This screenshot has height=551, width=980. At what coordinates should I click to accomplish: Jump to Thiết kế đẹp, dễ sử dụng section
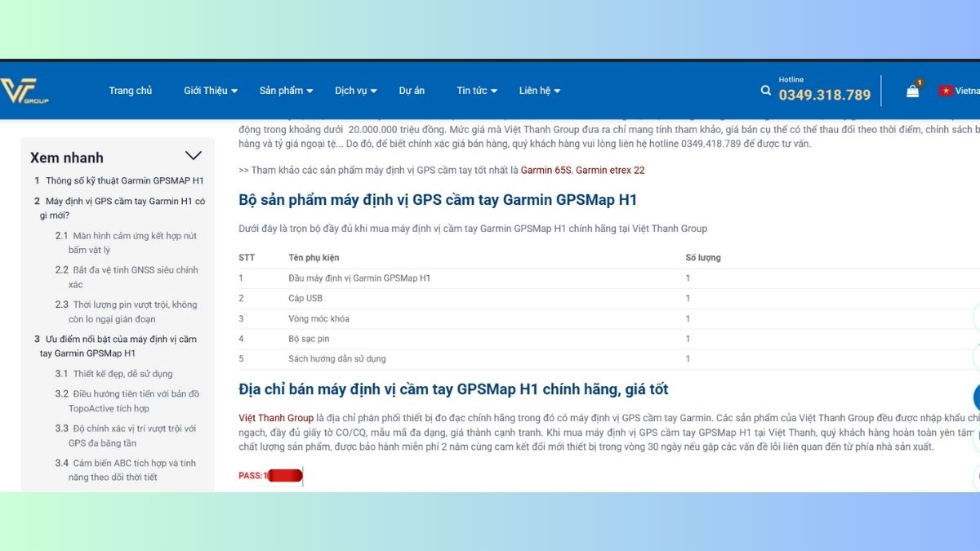point(122,374)
